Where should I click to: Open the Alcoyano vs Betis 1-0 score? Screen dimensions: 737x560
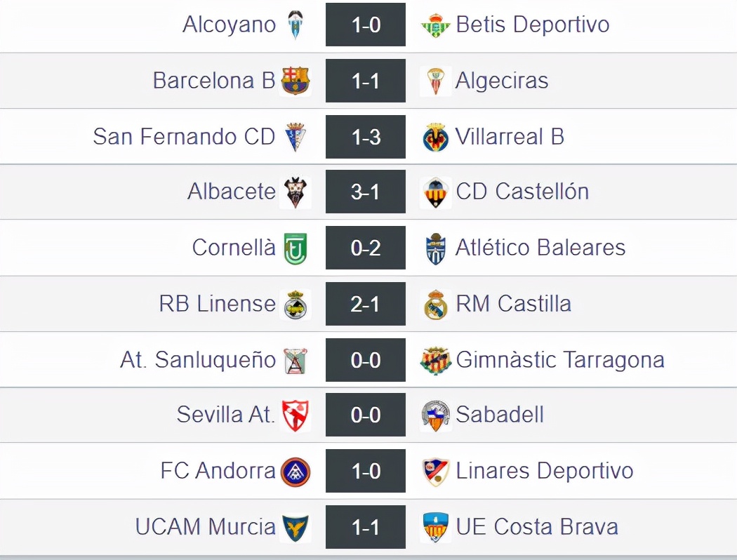[366, 25]
